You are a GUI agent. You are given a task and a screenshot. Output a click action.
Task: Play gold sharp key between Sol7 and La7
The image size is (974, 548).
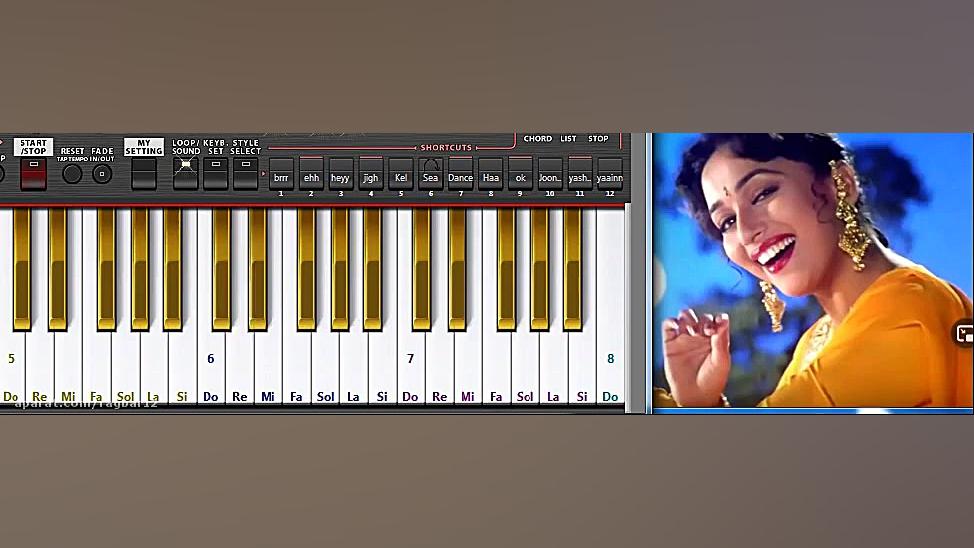click(539, 268)
